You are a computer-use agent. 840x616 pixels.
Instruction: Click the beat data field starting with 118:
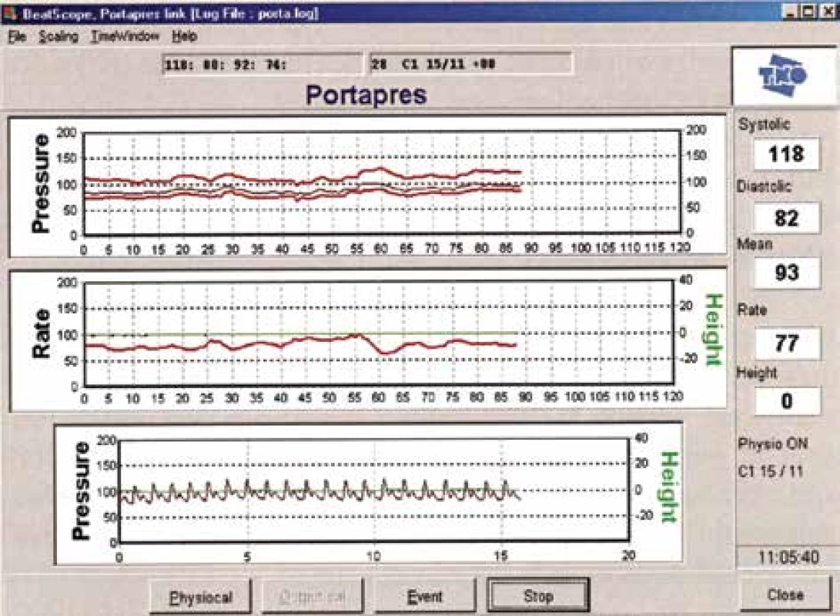click(263, 64)
